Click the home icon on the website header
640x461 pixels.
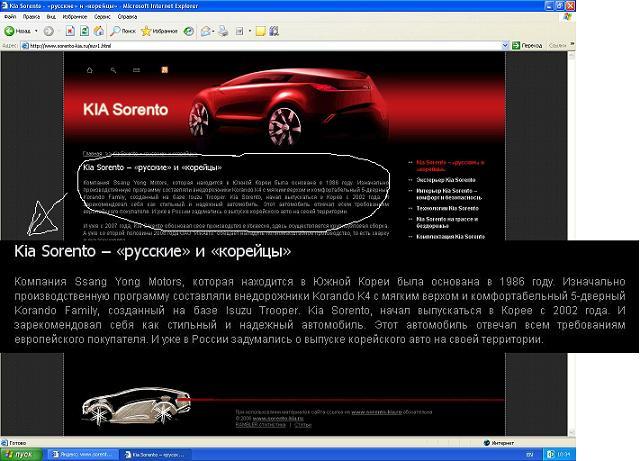coord(89,70)
